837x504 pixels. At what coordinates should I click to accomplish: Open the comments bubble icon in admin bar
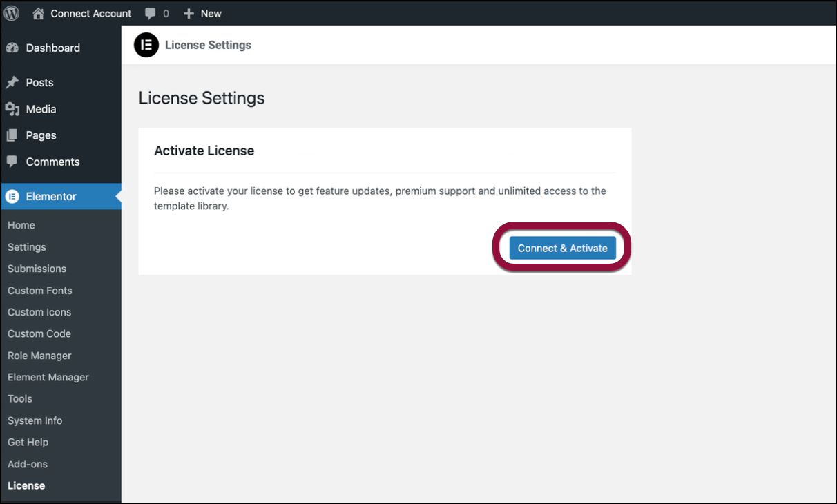151,13
